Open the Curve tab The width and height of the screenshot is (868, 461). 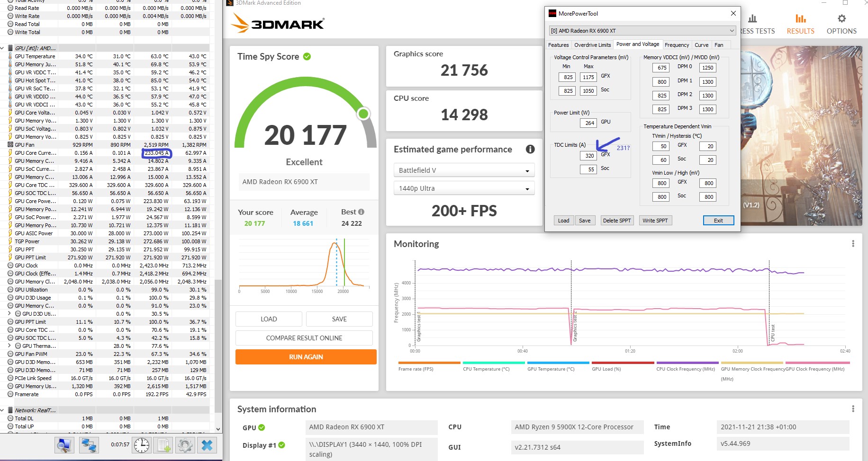pyautogui.click(x=701, y=45)
